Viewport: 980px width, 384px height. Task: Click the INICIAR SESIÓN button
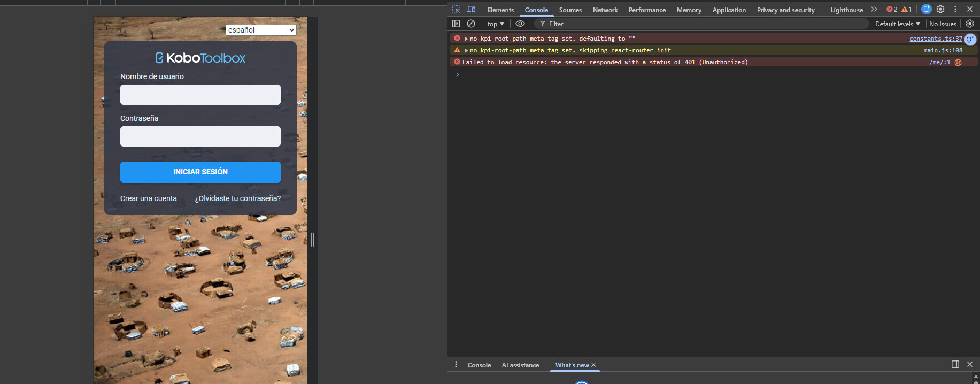click(200, 172)
